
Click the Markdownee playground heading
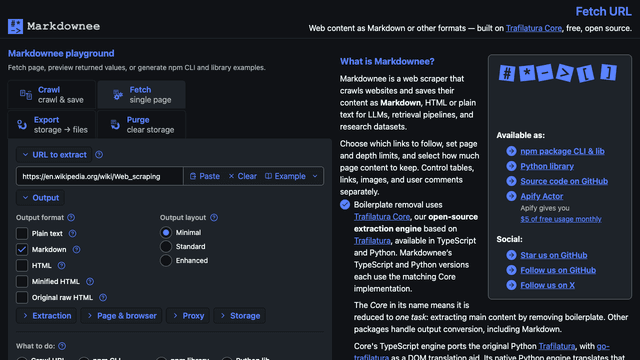point(61,53)
